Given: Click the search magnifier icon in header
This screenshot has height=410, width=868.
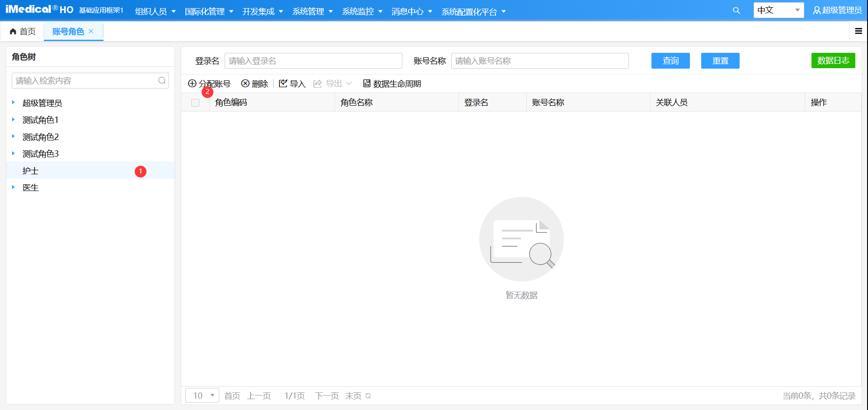Looking at the screenshot, I should coord(736,11).
